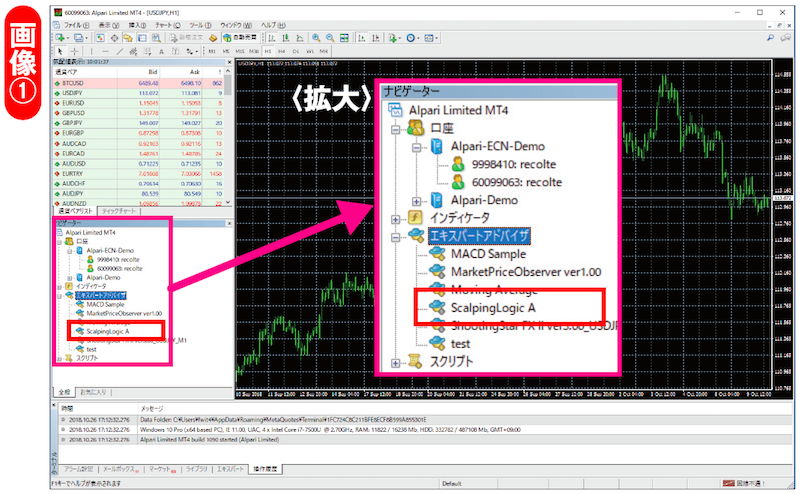The image size is (800, 494).
Task: Switch to Navigator お気に入り tab
Action: (x=93, y=392)
